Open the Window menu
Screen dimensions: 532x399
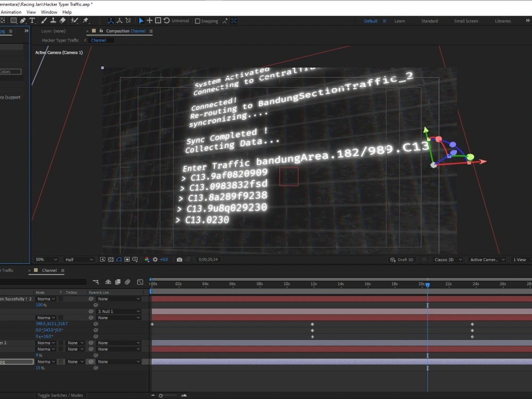click(49, 12)
